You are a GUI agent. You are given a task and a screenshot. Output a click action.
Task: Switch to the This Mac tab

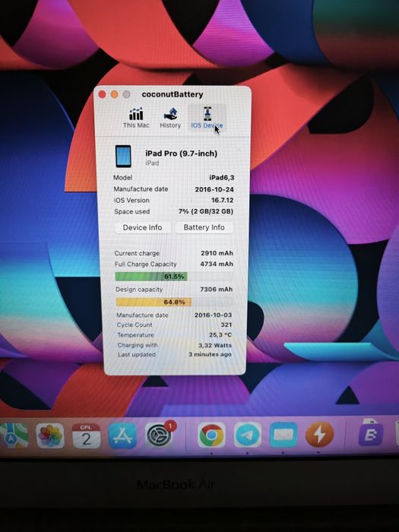(136, 118)
